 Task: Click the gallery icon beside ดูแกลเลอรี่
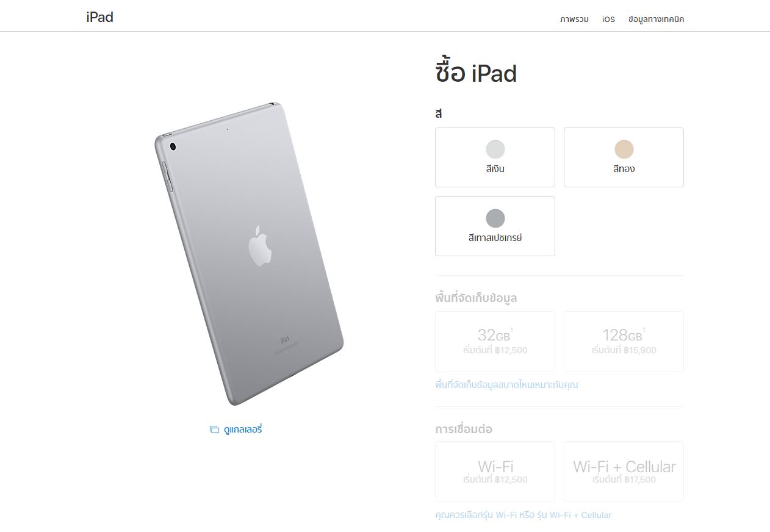point(214,430)
